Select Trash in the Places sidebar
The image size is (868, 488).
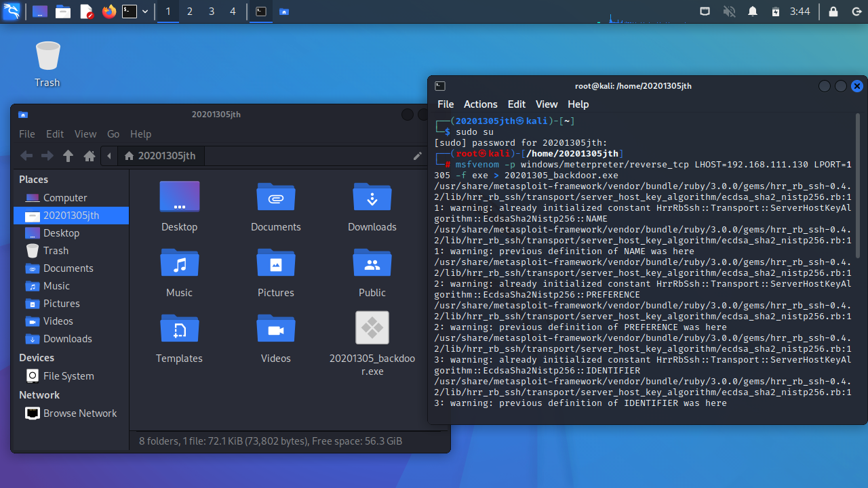(71, 251)
